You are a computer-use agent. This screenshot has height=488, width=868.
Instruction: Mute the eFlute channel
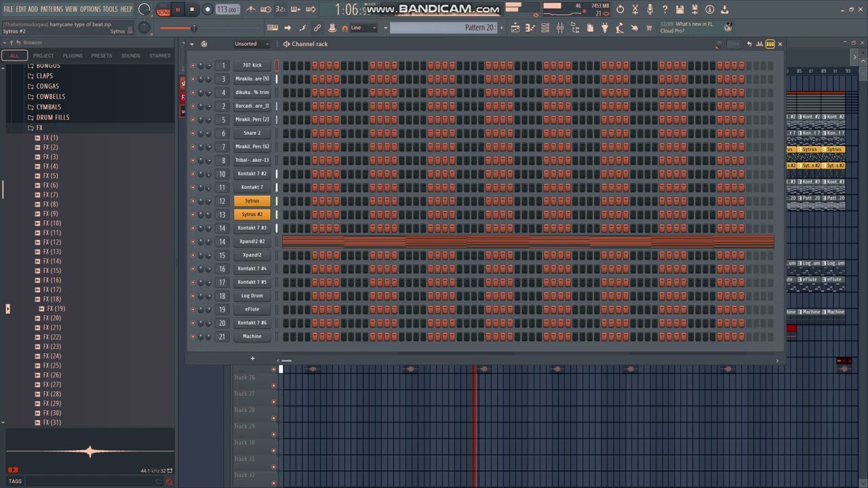coord(193,310)
